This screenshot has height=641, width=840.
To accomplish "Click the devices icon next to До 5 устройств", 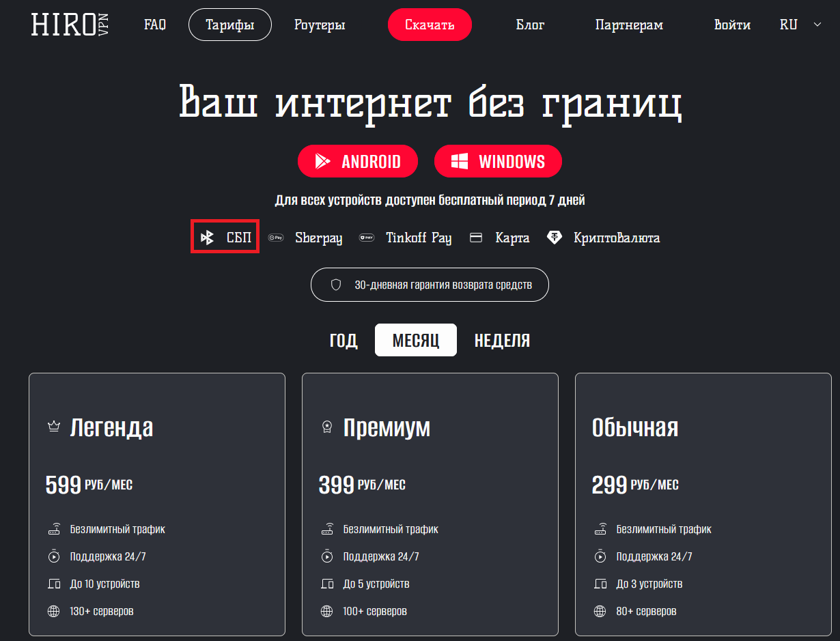I will click(x=328, y=584).
